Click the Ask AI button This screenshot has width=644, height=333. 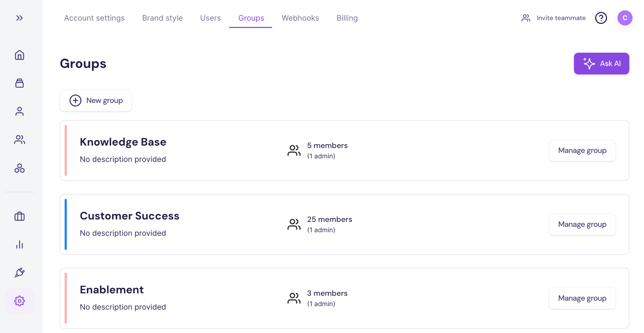(601, 64)
